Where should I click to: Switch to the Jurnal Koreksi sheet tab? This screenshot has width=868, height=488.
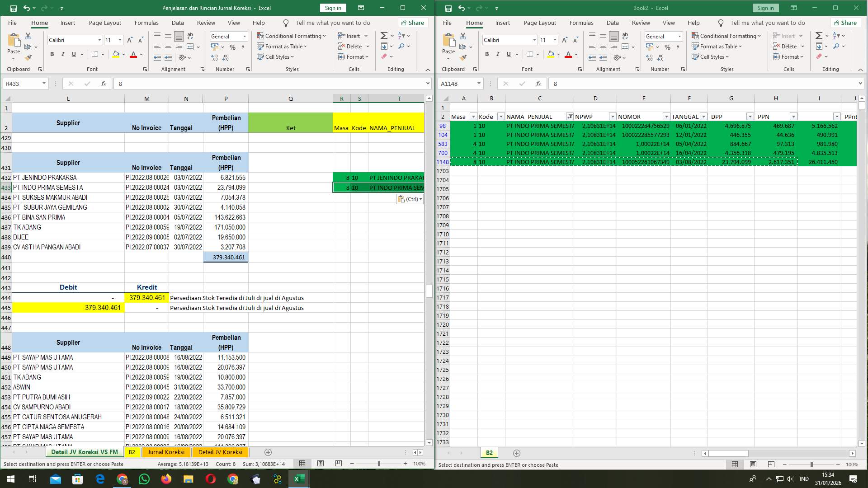coord(166,452)
